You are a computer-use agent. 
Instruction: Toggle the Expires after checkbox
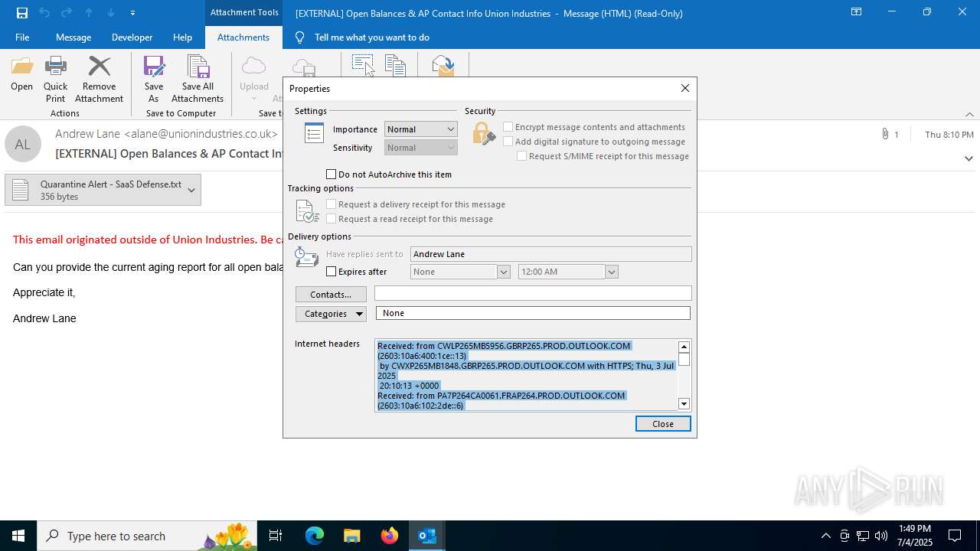pyautogui.click(x=332, y=272)
